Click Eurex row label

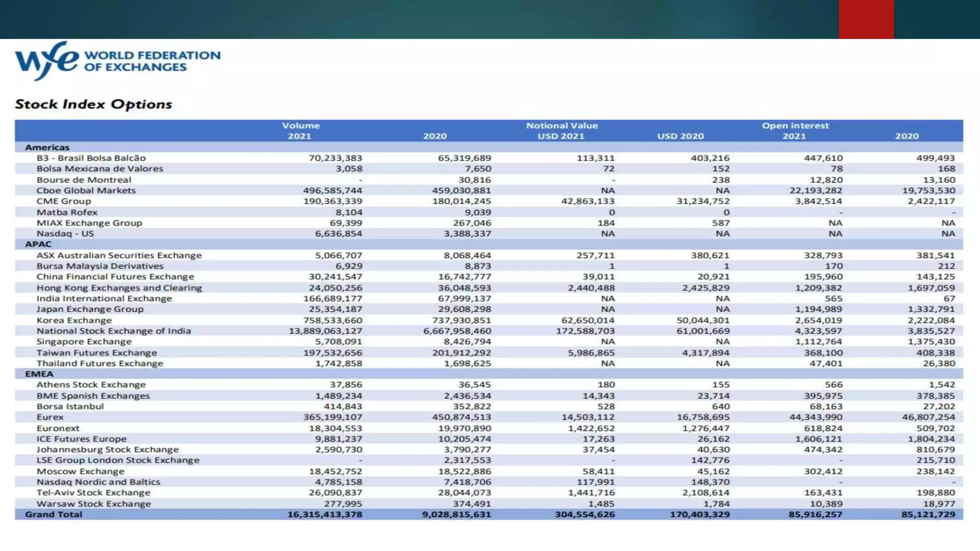[50, 417]
